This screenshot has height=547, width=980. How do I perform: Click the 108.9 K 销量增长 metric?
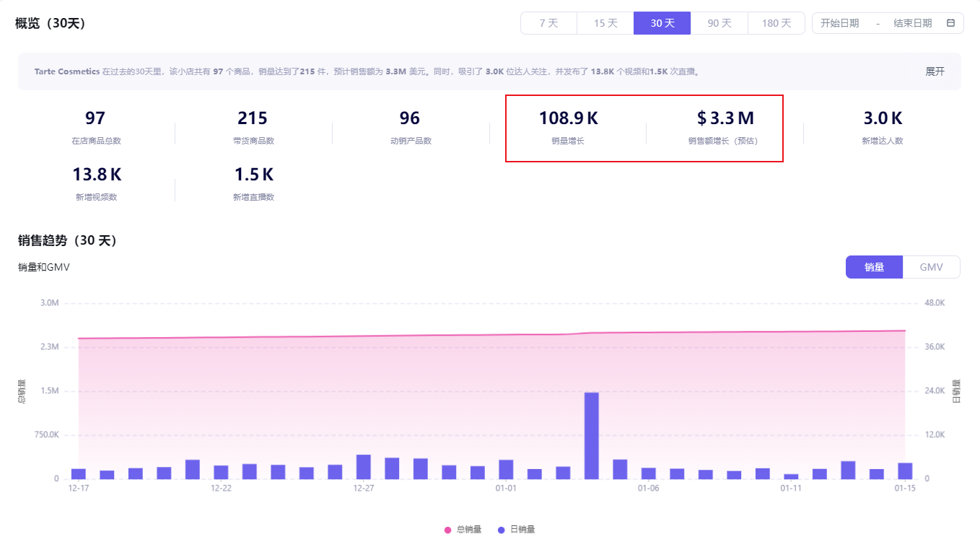pyautogui.click(x=568, y=126)
